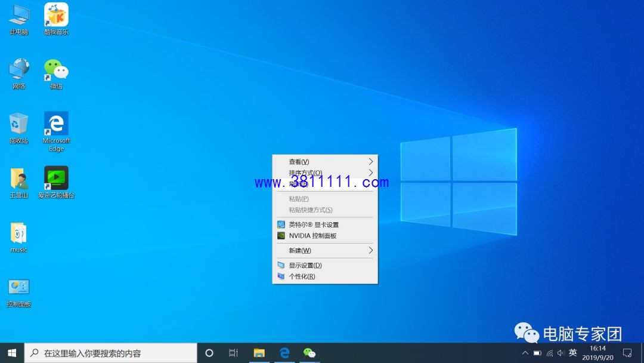Screen dimensions: 644x363
Task: Select the 此电脑 desktop icon
Action: (18, 19)
